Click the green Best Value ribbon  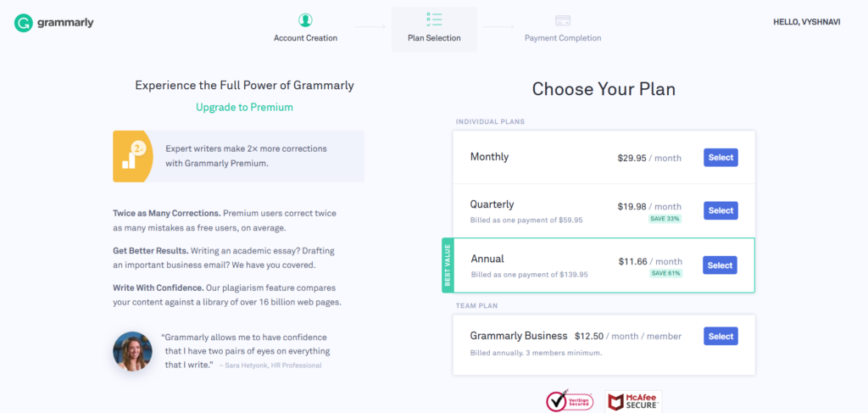click(448, 265)
